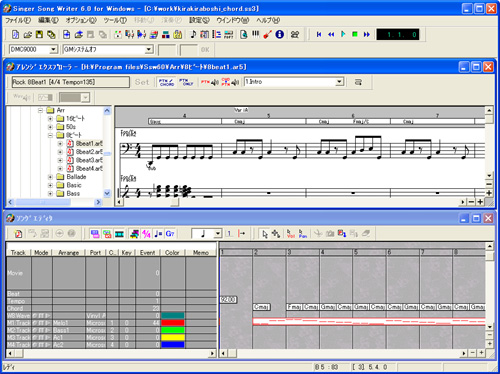Open the piano keyboard icon

pyautogui.click(x=256, y=34)
